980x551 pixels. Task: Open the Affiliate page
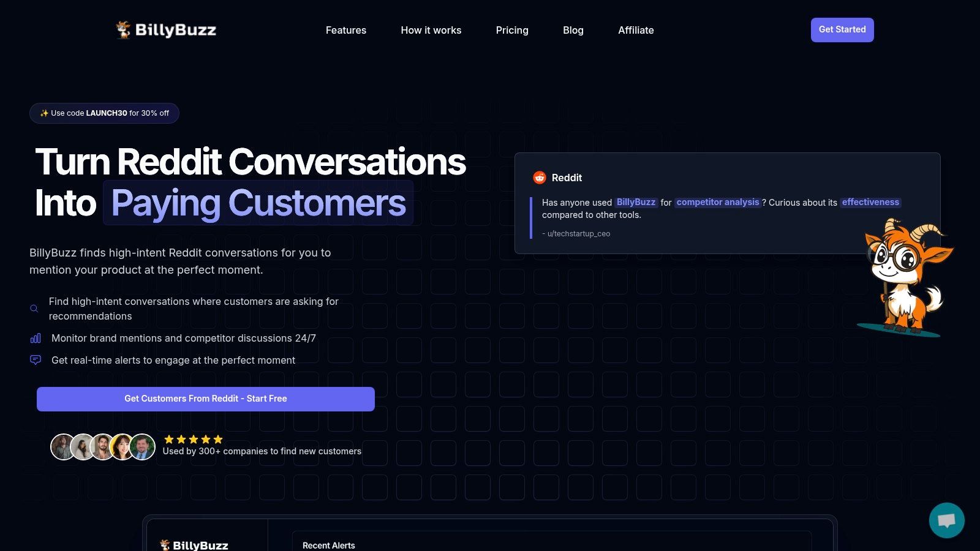click(x=636, y=30)
